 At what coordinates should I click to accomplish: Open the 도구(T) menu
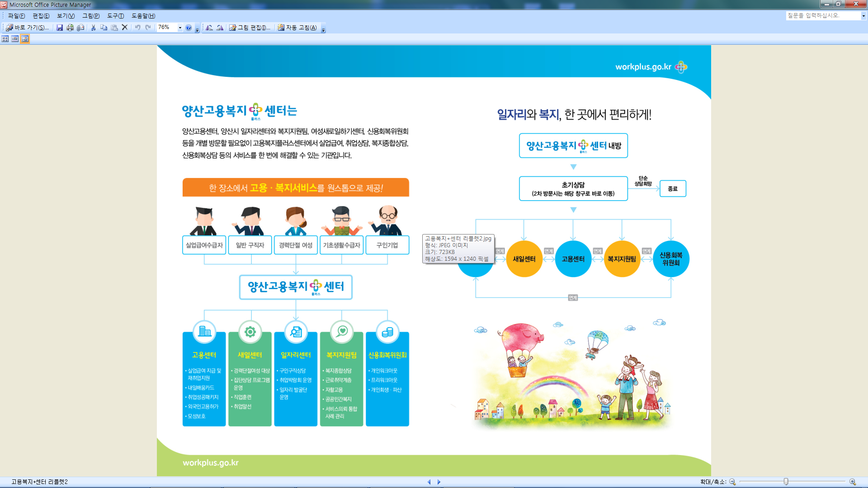116,16
